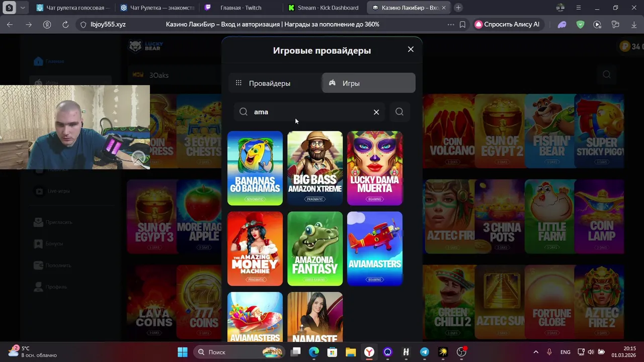
Task: Click the lbjoy555.xyz address text
Action: pyautogui.click(x=108, y=24)
